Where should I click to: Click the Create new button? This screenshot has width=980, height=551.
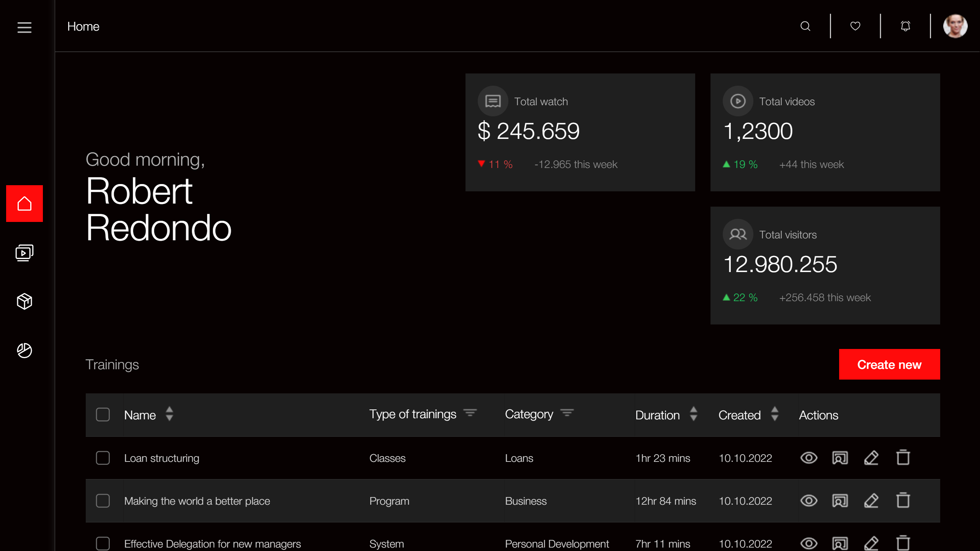tap(889, 364)
